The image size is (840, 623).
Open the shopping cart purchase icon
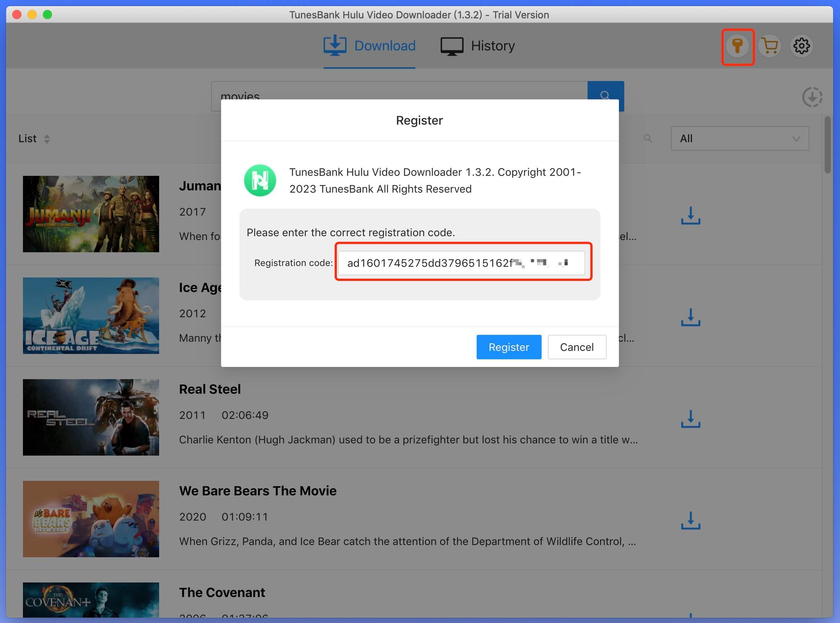pyautogui.click(x=770, y=46)
